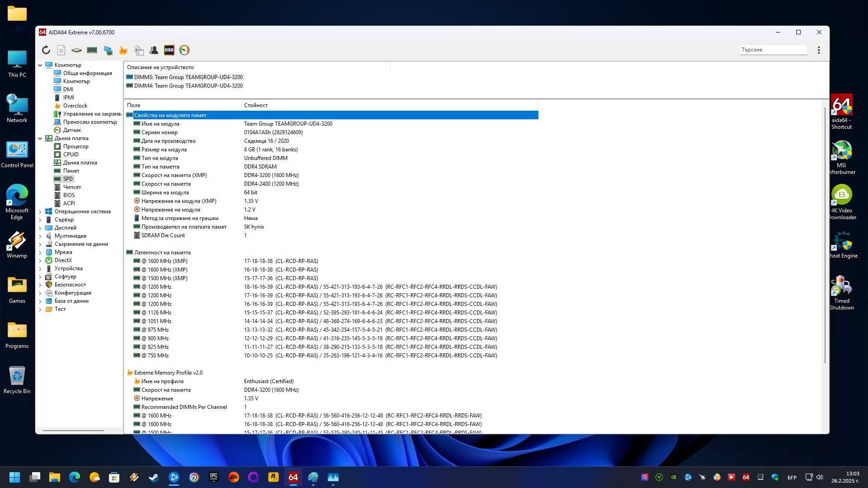Launch the stability test flame icon
The width and height of the screenshot is (868, 488).
coord(123,50)
